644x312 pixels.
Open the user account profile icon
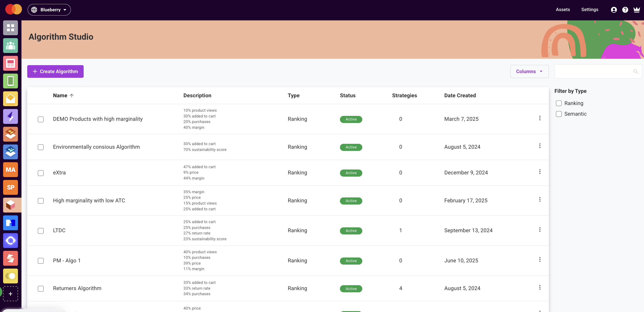click(614, 10)
